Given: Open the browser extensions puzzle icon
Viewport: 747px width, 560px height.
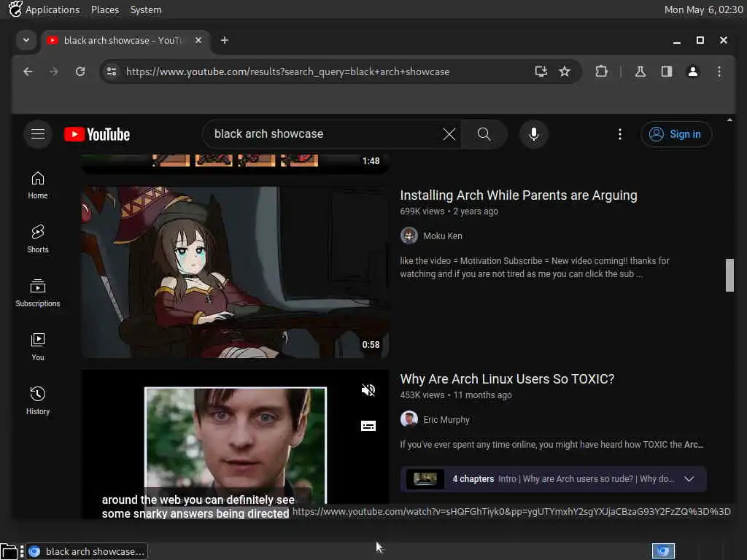Looking at the screenshot, I should (601, 71).
